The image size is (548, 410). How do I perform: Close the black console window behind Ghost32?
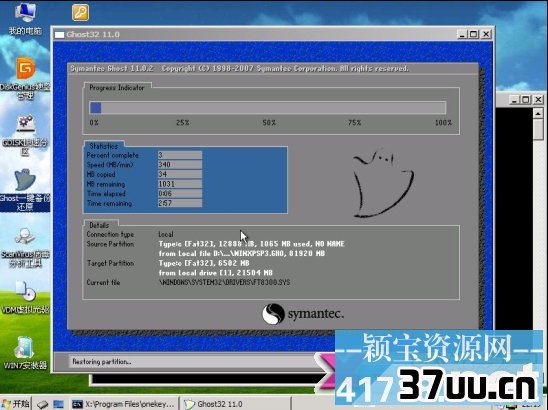[x=538, y=100]
